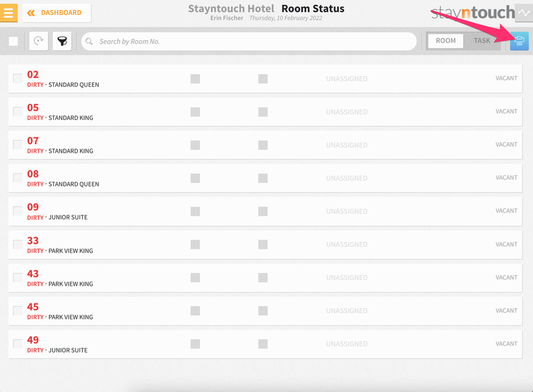The height and width of the screenshot is (392, 533).
Task: Tick the checkbox for room 02
Action: click(18, 78)
